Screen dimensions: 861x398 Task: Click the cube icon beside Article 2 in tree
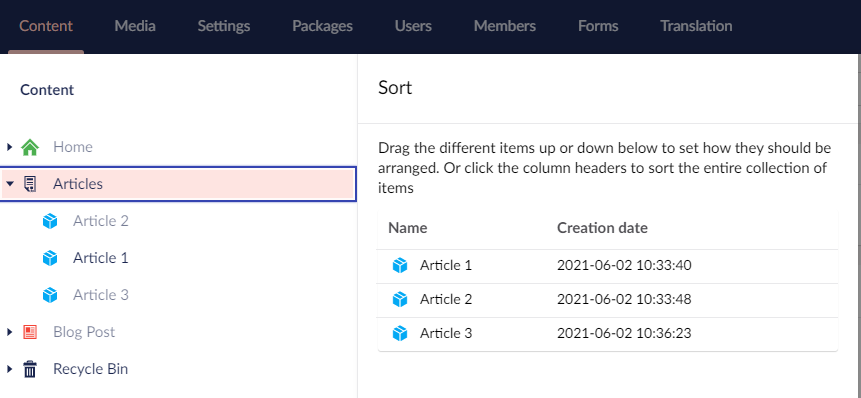50,221
